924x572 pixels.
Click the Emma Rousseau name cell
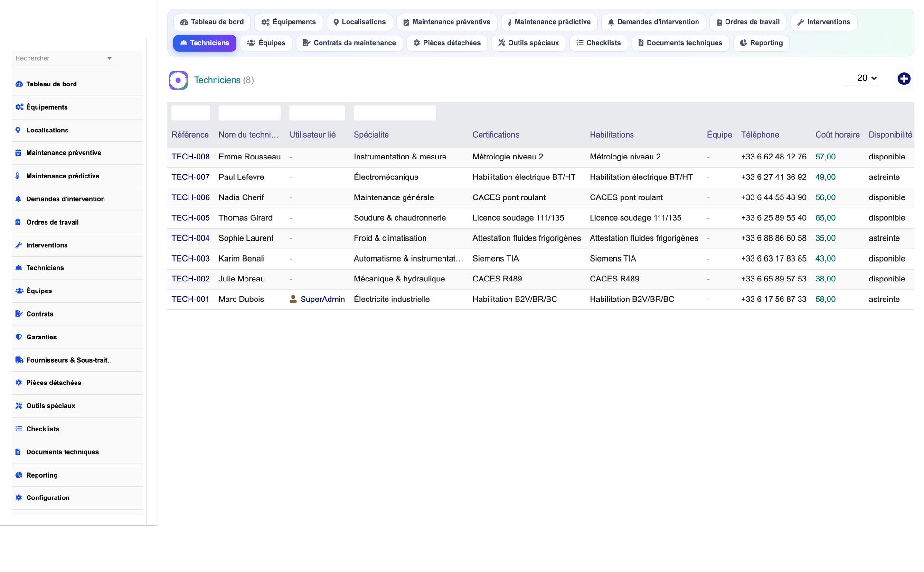click(249, 157)
